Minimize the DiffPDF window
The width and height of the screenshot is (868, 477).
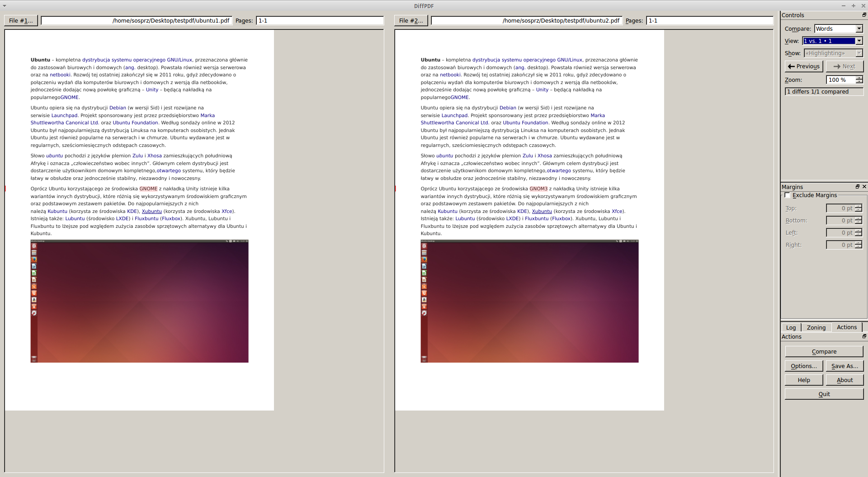(x=844, y=6)
